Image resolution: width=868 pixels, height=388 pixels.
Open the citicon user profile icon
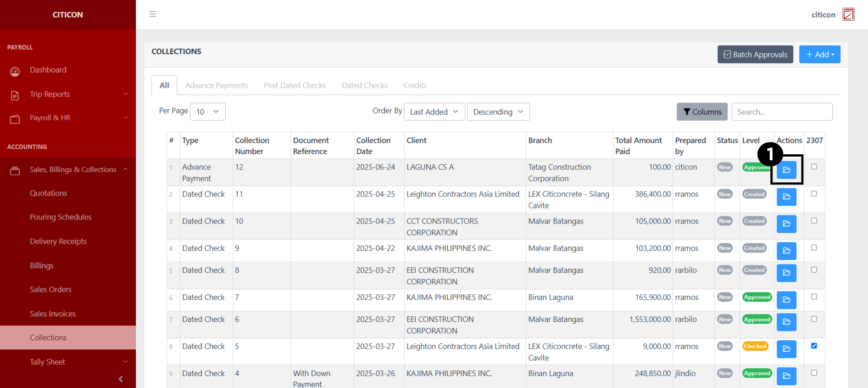[x=848, y=15]
